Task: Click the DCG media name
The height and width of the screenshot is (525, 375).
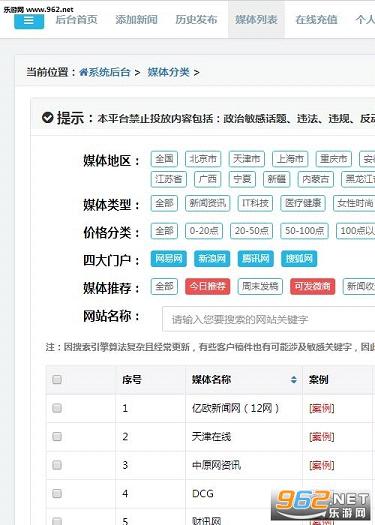Action: 203,494
